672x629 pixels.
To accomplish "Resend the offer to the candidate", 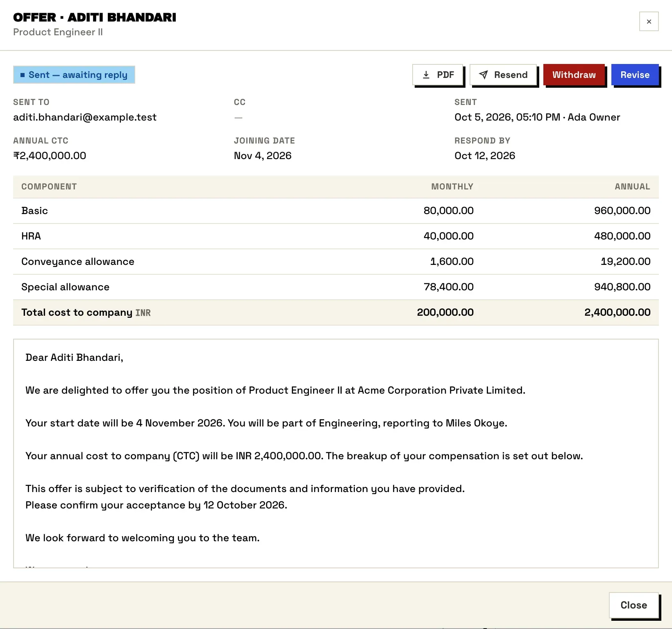I will tap(503, 75).
